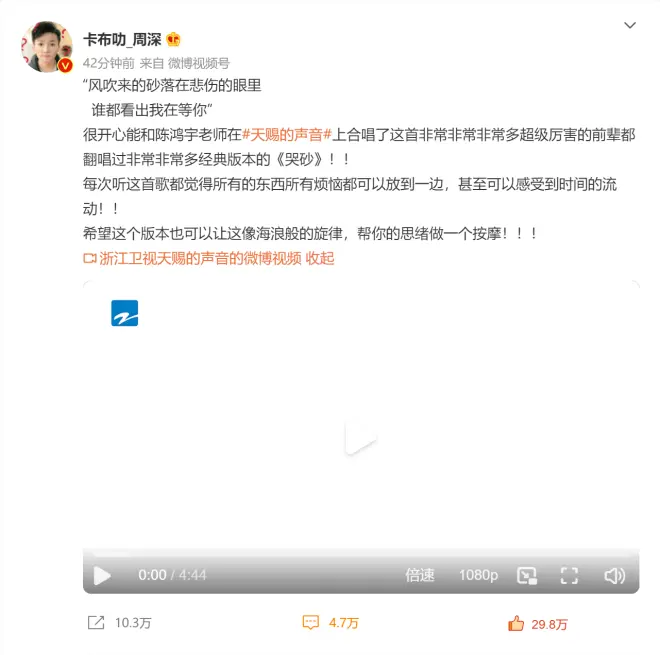Open the 1080p quality selector
This screenshot has width=660, height=655.
tap(478, 575)
